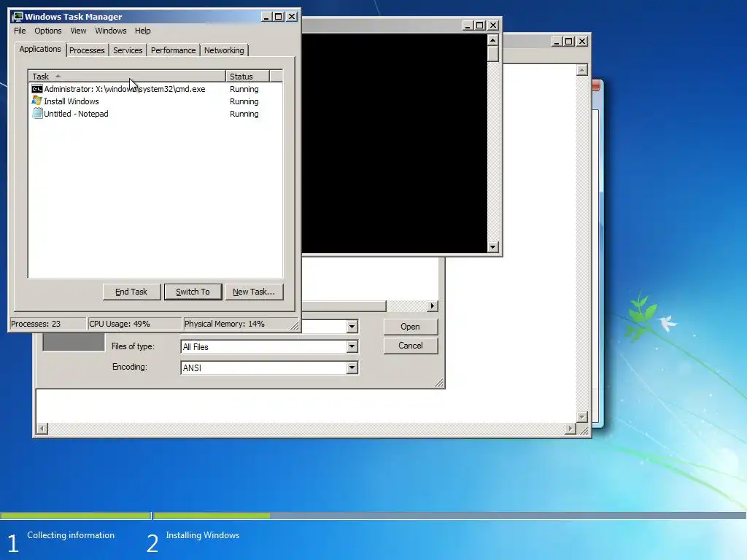Click the Install Windows flag icon

[36, 101]
